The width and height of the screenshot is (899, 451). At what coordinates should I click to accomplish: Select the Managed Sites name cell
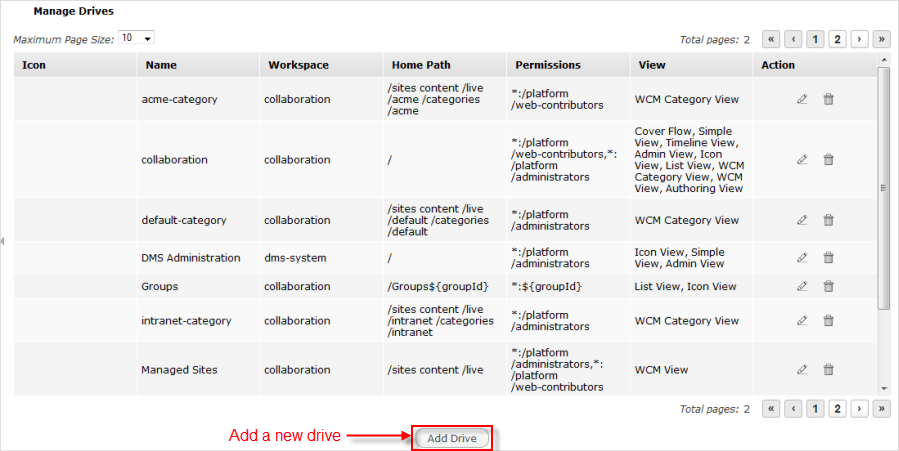pyautogui.click(x=198, y=370)
